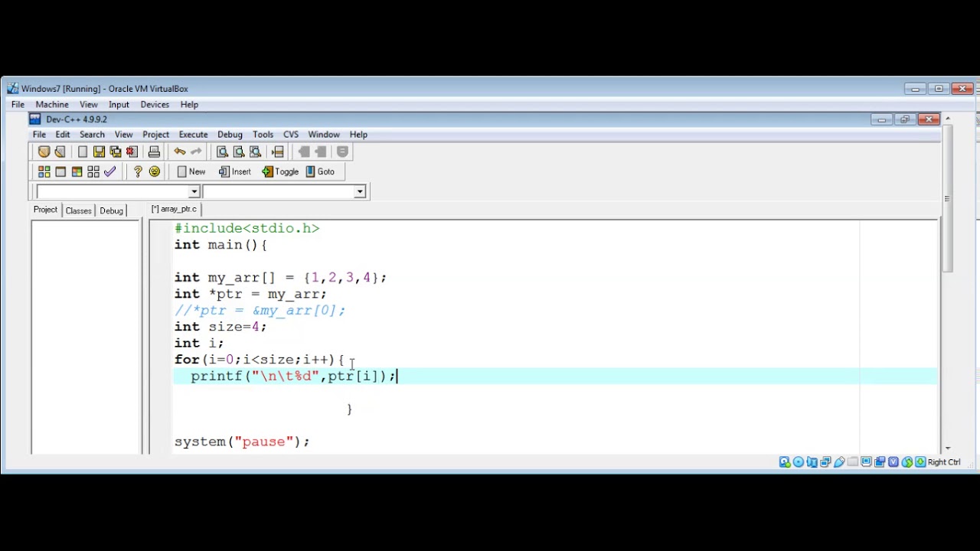
Task: Open the Execute menu in Dev-C++
Action: (193, 135)
